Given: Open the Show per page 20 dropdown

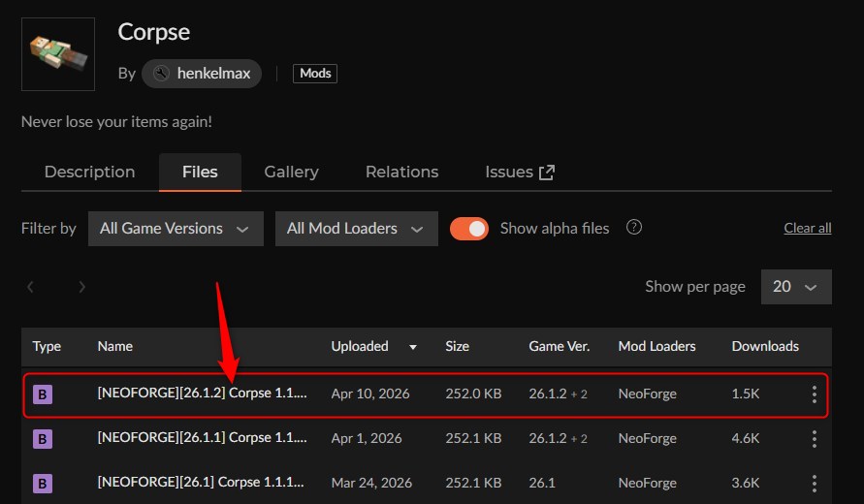Looking at the screenshot, I should (x=795, y=287).
